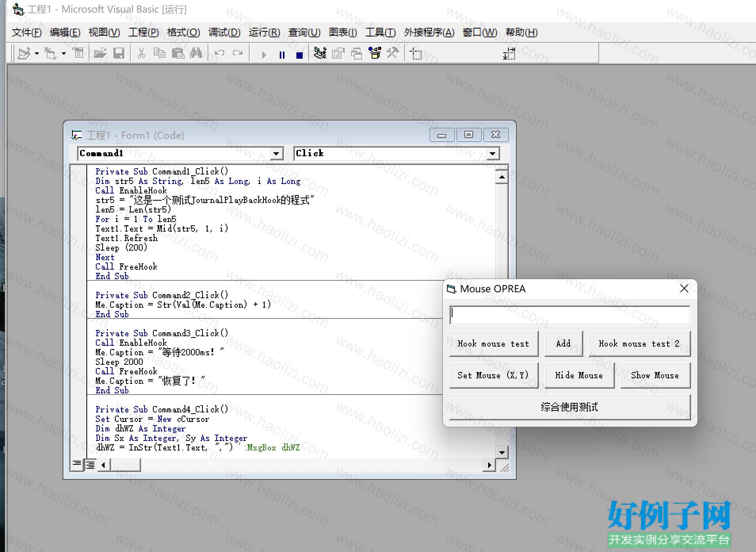This screenshot has height=552, width=756.
Task: Open the Add Project dropdown arrow
Action: coord(37,53)
